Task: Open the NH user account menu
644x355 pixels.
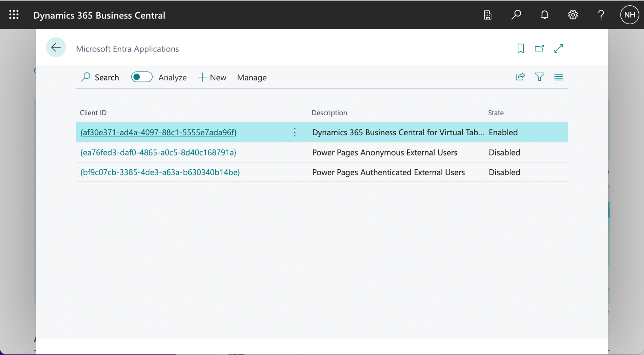Action: click(x=629, y=15)
